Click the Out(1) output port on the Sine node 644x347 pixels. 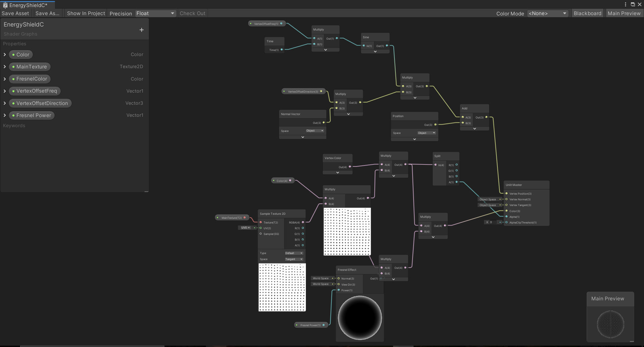click(387, 46)
